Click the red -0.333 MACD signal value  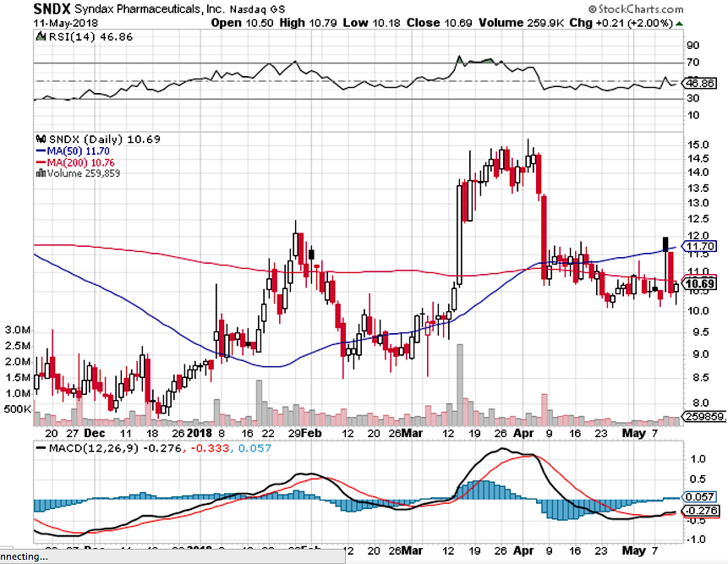click(211, 448)
